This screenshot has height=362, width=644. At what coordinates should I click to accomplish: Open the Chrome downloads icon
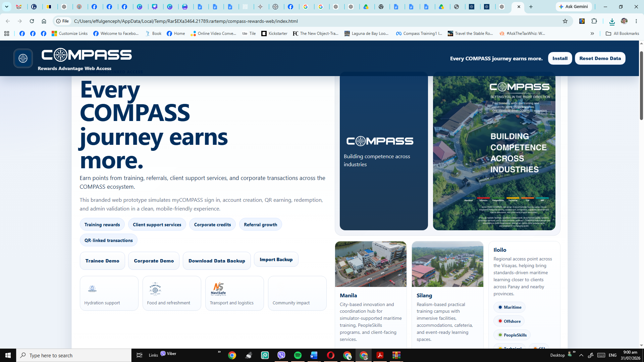pos(612,21)
